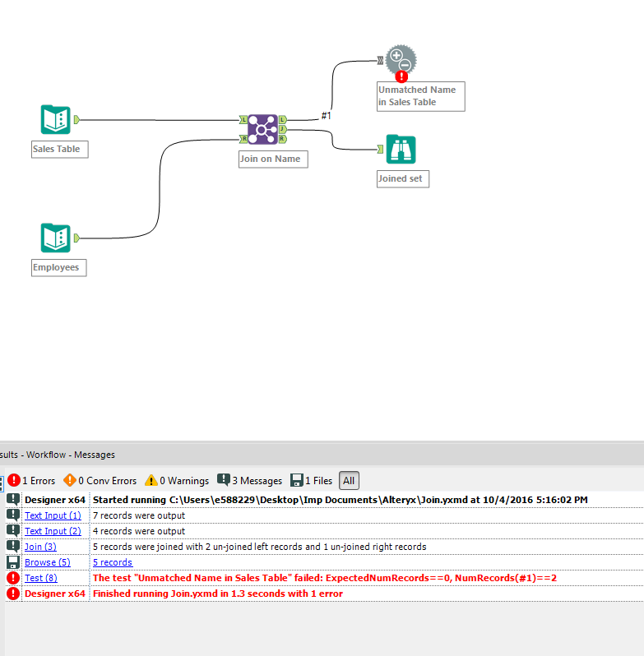Click the Join tool's J output anchor
The width and height of the screenshot is (644, 656).
click(x=283, y=129)
